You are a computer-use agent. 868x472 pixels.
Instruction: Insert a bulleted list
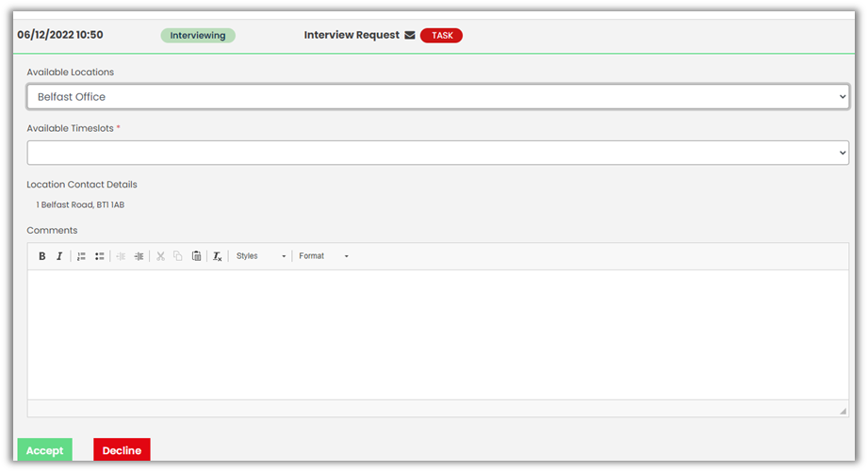pos(100,256)
